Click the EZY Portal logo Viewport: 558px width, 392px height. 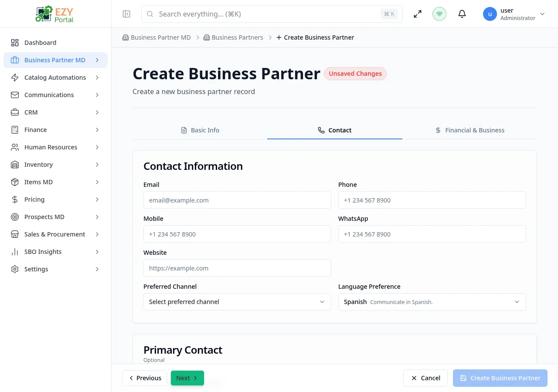[x=54, y=14]
